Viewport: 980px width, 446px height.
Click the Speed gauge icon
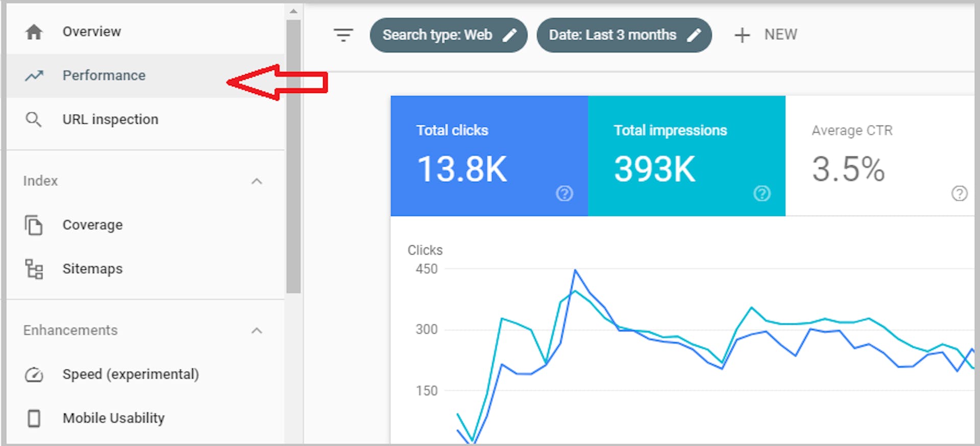[x=34, y=375]
